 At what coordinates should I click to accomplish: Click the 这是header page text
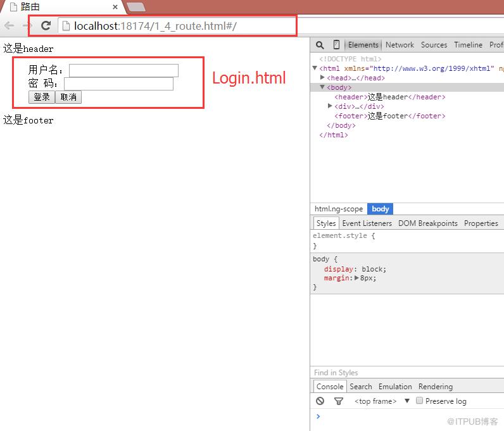point(28,49)
